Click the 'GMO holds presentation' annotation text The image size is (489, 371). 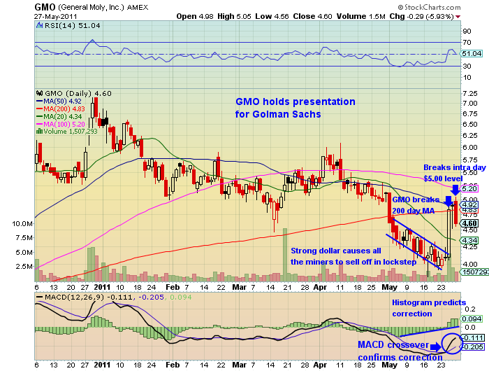click(x=295, y=102)
